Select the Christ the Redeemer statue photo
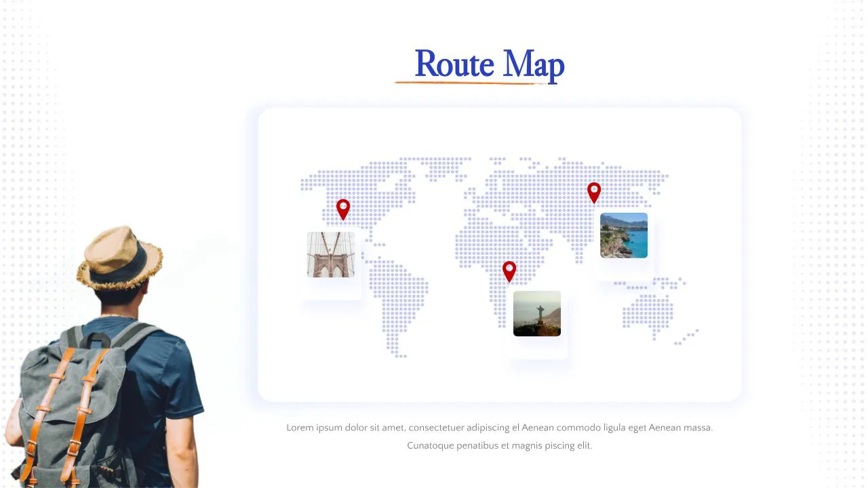This screenshot has width=868, height=488. click(537, 314)
